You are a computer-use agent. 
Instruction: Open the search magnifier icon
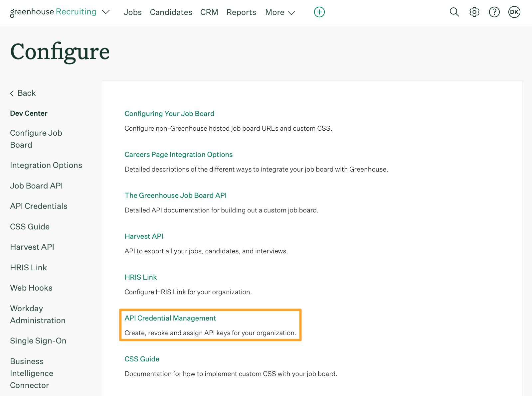[x=454, y=12]
